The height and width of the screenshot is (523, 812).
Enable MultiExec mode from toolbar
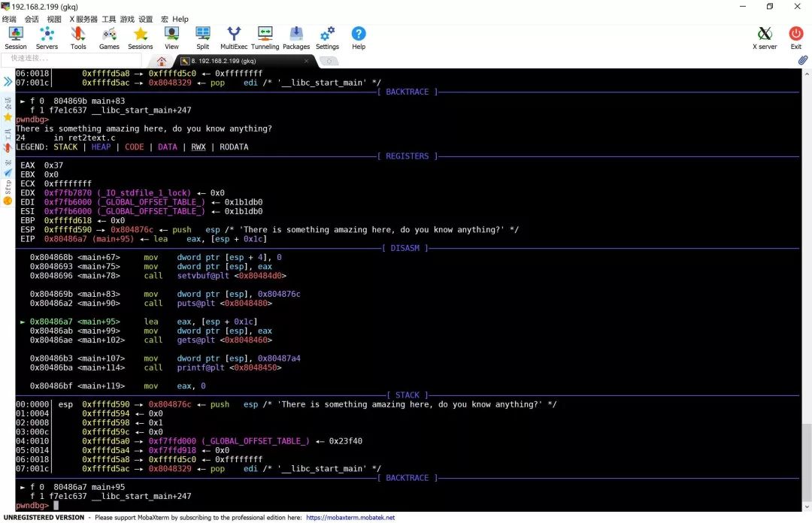point(234,38)
